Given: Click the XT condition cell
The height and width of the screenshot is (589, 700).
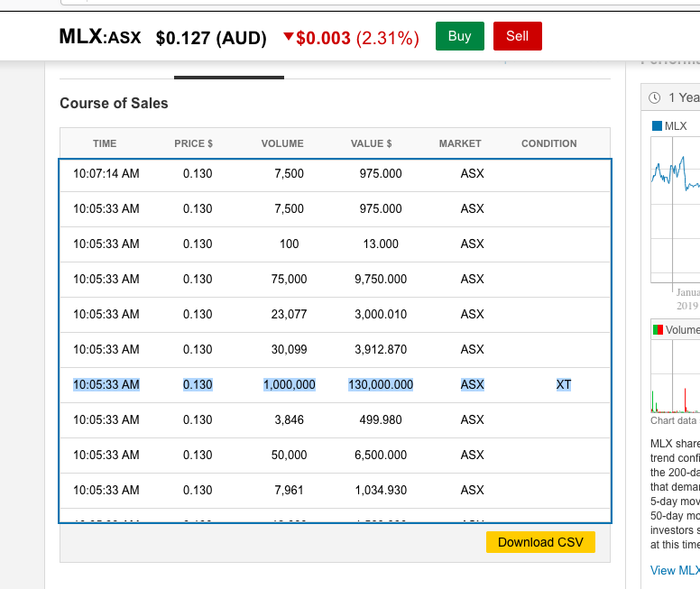Looking at the screenshot, I should (564, 384).
